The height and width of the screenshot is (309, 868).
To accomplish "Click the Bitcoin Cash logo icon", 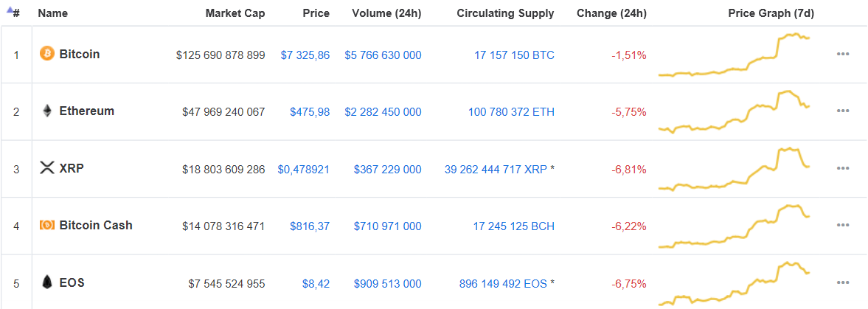I will click(47, 225).
